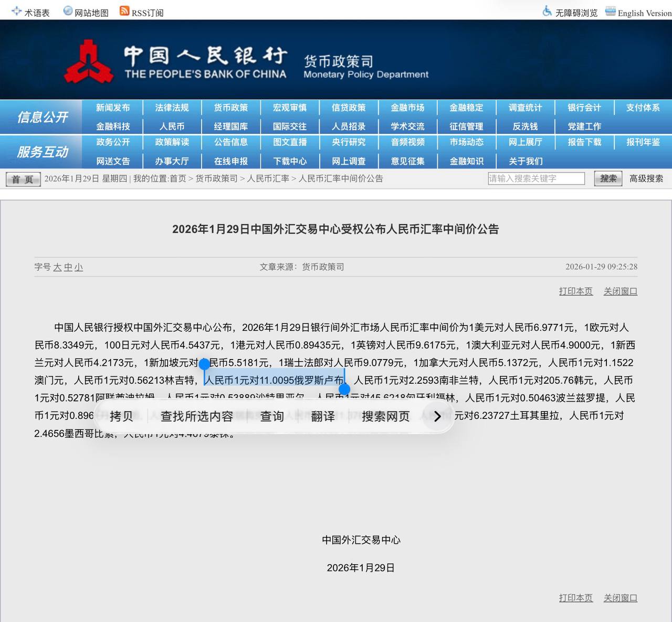Choose 翻译 from the selection menu
The height and width of the screenshot is (622, 672).
(x=323, y=416)
